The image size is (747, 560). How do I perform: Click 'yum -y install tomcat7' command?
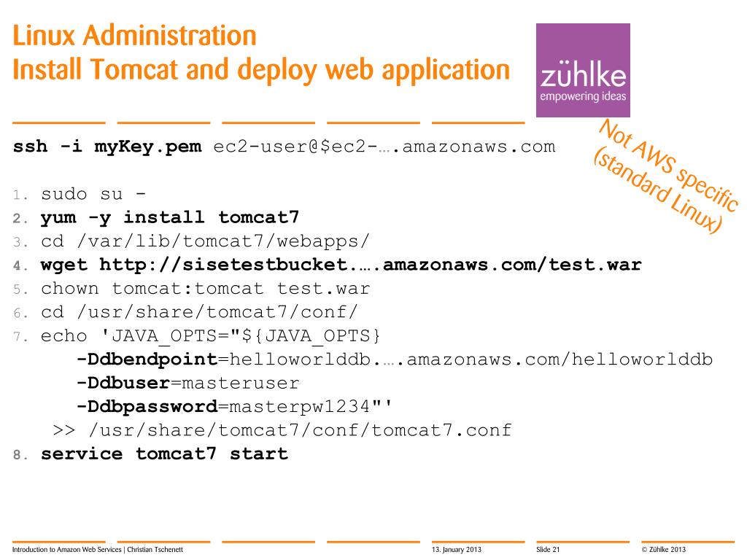pos(169,218)
